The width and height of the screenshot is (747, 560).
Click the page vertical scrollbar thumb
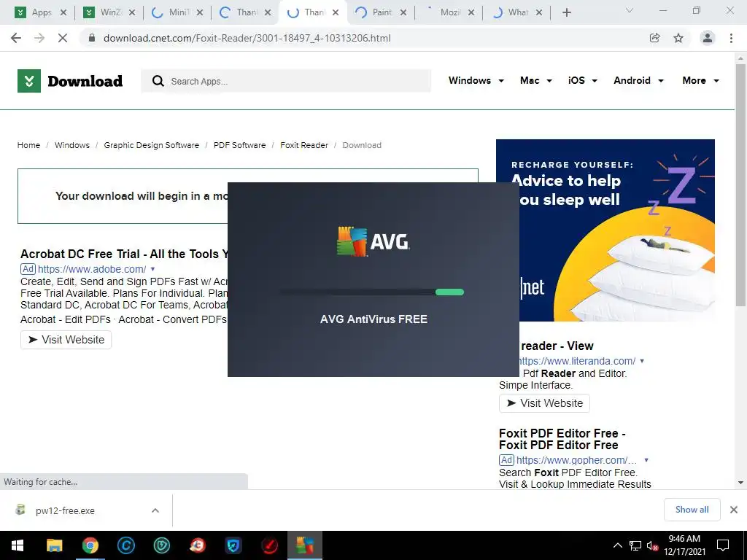click(x=740, y=185)
